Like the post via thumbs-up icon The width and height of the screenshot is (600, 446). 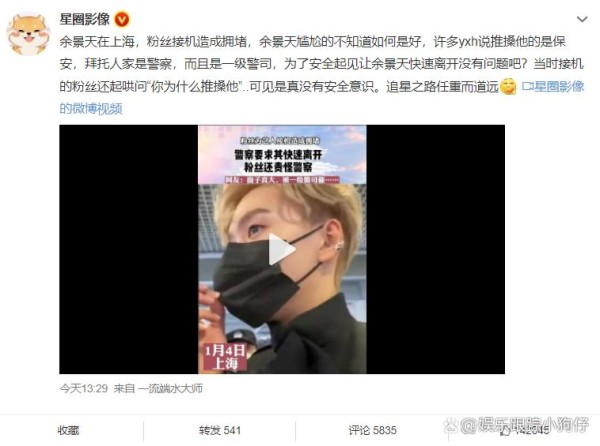506,431
